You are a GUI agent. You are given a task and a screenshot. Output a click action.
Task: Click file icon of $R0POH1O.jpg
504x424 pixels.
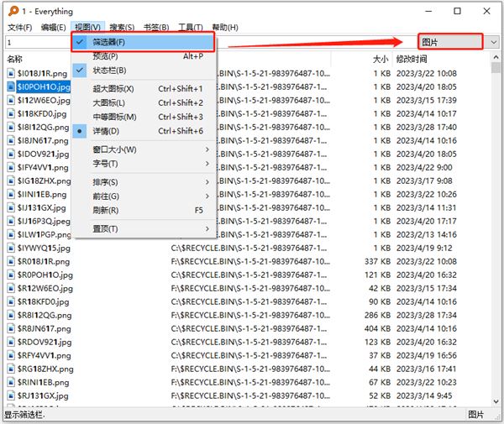click(11, 275)
